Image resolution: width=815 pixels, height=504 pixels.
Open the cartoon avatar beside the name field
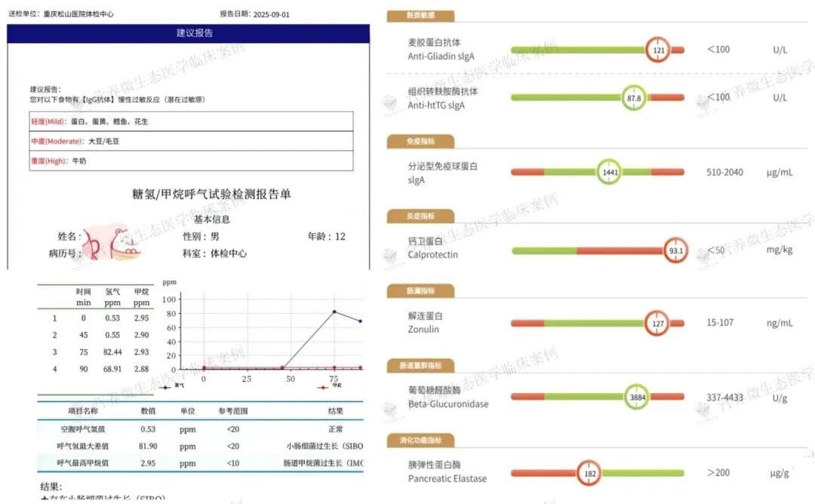pyautogui.click(x=112, y=241)
